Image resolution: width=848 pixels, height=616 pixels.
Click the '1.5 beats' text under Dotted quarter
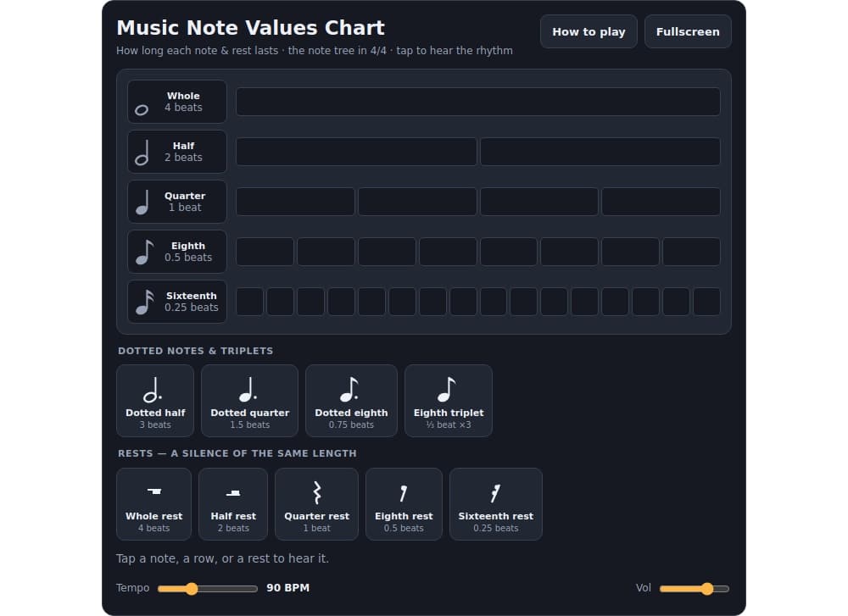(250, 425)
